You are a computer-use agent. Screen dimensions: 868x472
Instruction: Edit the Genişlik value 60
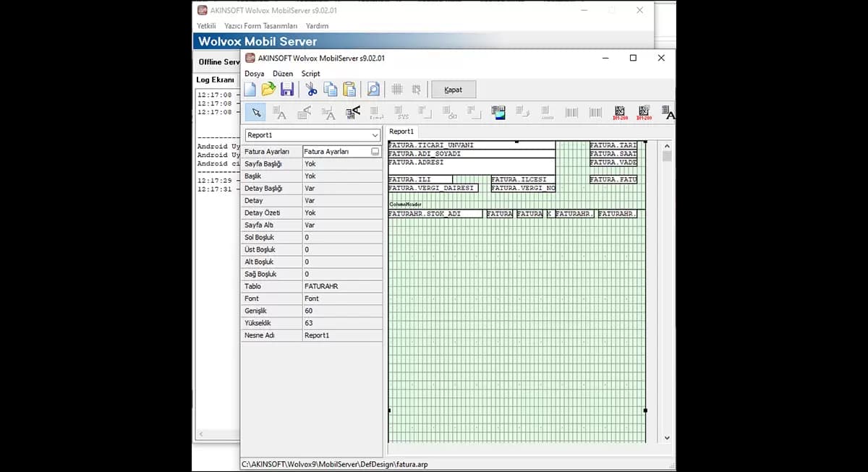coord(341,312)
